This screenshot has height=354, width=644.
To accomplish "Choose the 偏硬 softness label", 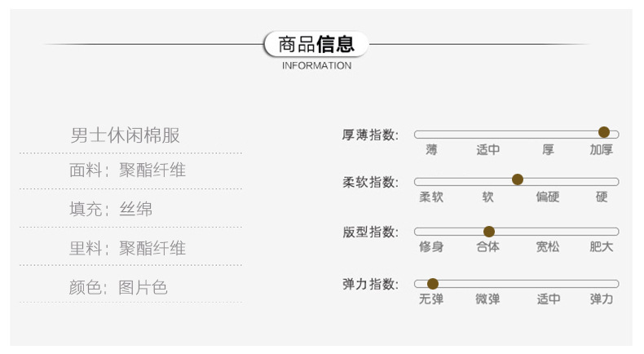I will coord(548,197).
